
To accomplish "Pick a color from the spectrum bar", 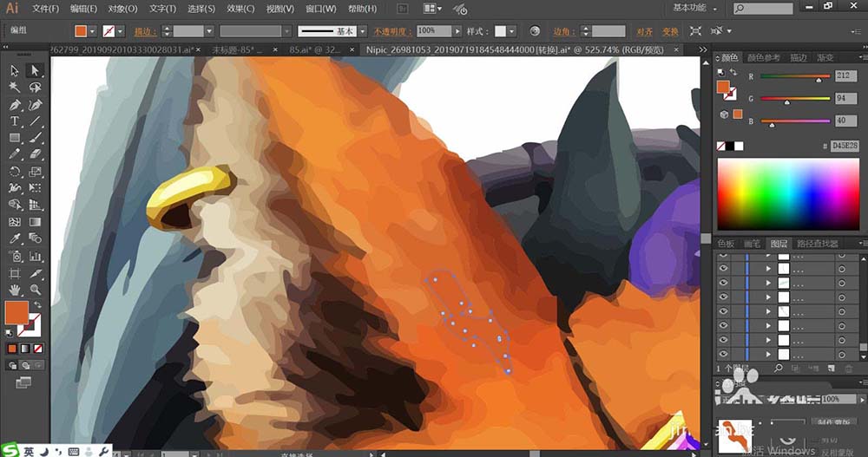I will [x=788, y=194].
